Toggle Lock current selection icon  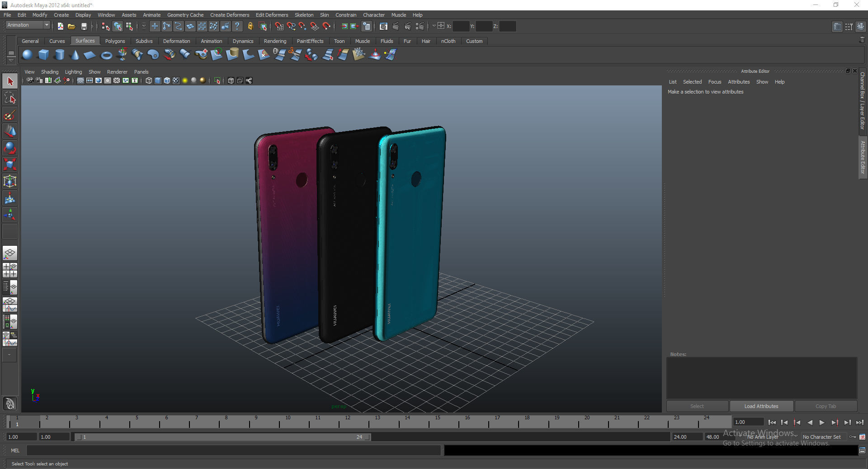pos(250,26)
